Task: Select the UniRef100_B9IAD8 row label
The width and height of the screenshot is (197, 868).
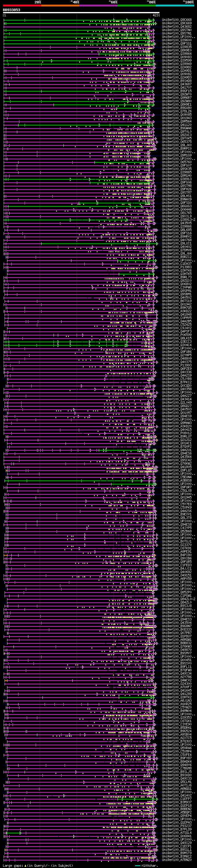Action: tap(177, 81)
